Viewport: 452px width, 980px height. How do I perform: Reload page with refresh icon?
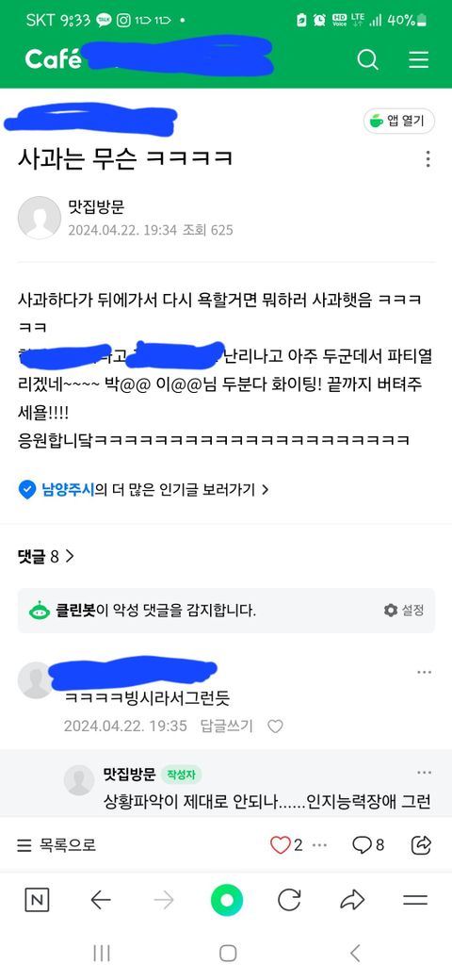click(x=289, y=900)
